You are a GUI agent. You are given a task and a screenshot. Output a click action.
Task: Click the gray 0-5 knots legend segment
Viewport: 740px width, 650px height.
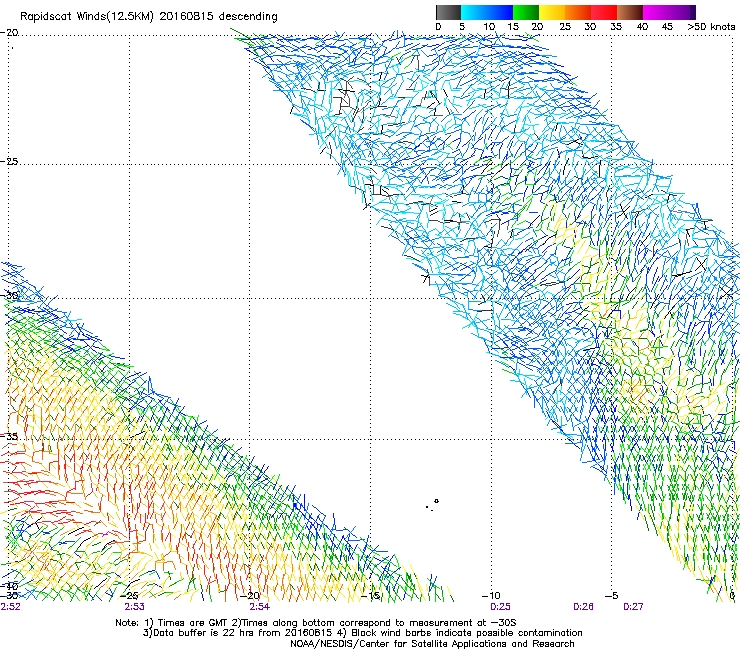click(449, 12)
